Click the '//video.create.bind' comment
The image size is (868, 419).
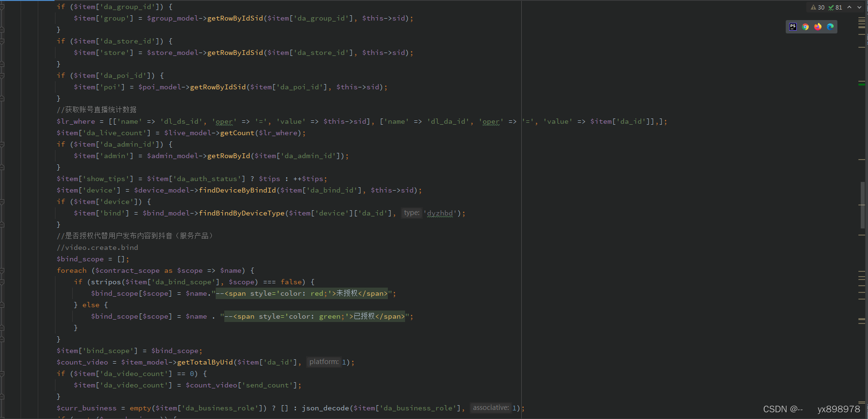click(x=98, y=248)
